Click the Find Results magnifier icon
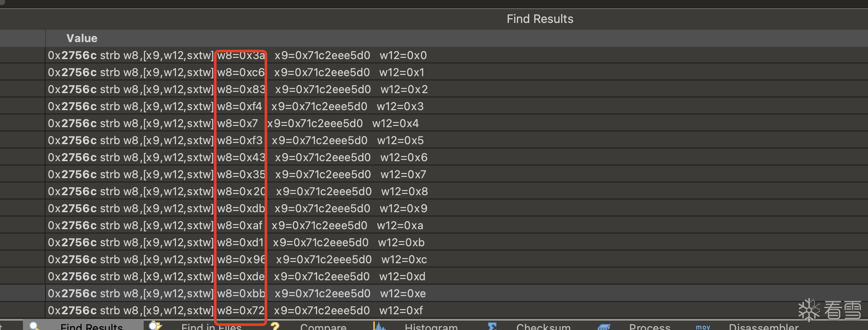The width and height of the screenshot is (868, 330). tap(34, 326)
